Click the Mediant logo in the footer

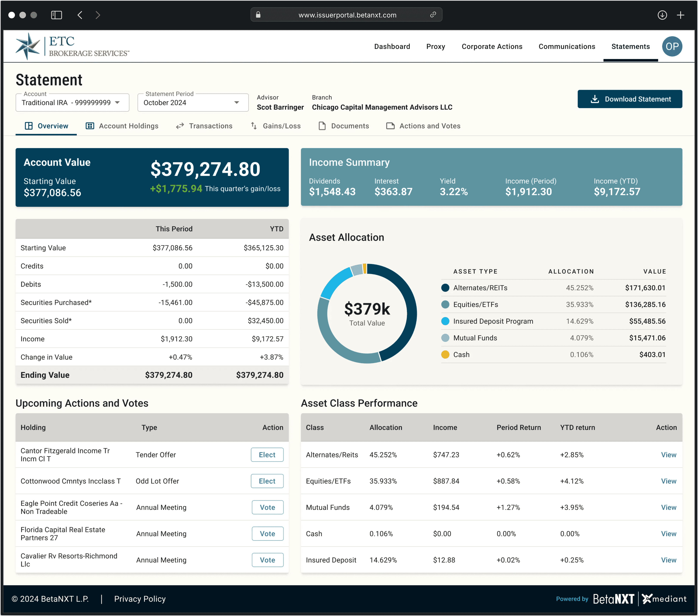(664, 599)
